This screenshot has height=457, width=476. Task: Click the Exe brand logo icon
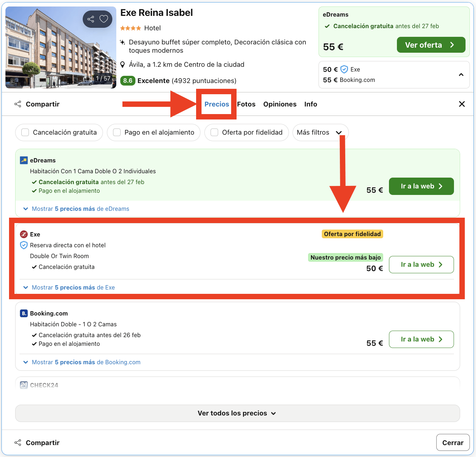24,234
